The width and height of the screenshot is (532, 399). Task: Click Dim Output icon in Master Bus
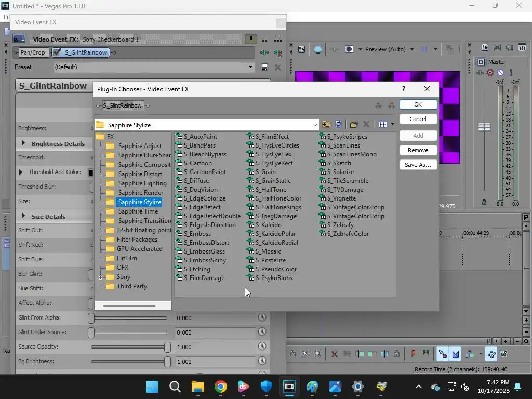pos(509,47)
